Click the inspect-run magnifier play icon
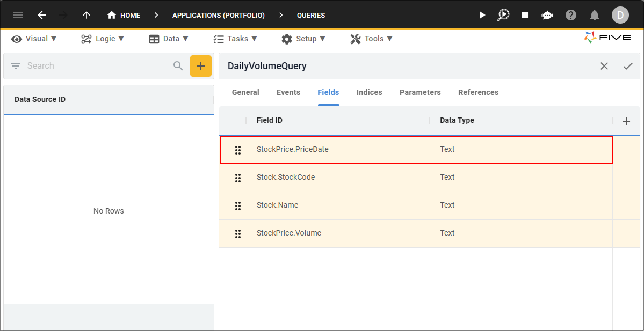Viewport: 644px width, 331px height. pos(503,15)
